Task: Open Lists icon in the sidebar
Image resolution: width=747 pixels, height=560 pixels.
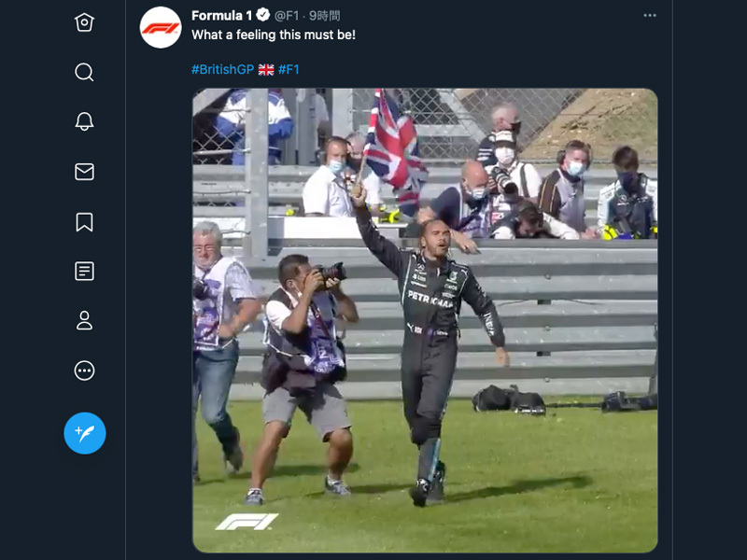Action: 84,271
